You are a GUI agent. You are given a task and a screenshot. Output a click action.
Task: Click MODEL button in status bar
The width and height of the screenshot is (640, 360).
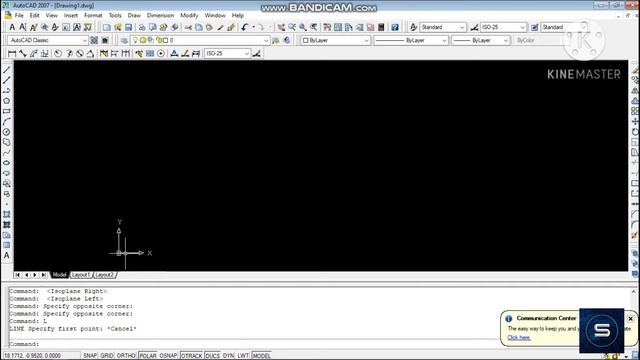pyautogui.click(x=262, y=356)
